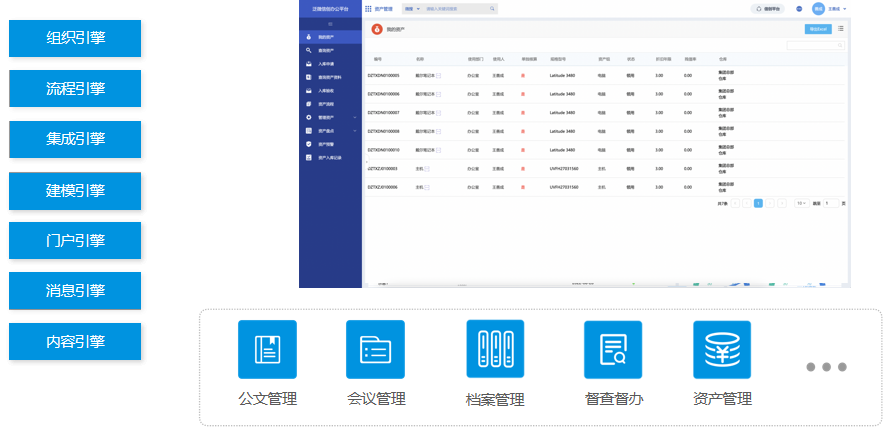Click the last item icon in sidebar
This screenshot has height=429, width=887.
(x=309, y=158)
